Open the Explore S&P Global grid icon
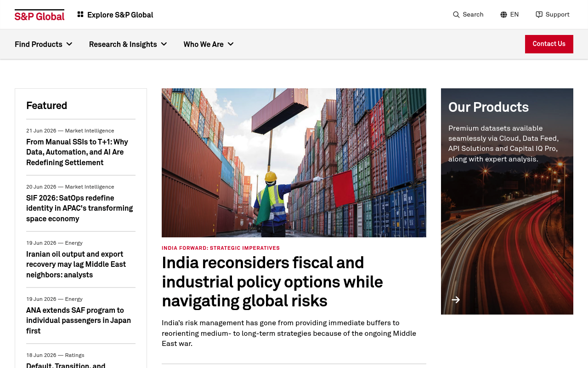 coord(80,15)
